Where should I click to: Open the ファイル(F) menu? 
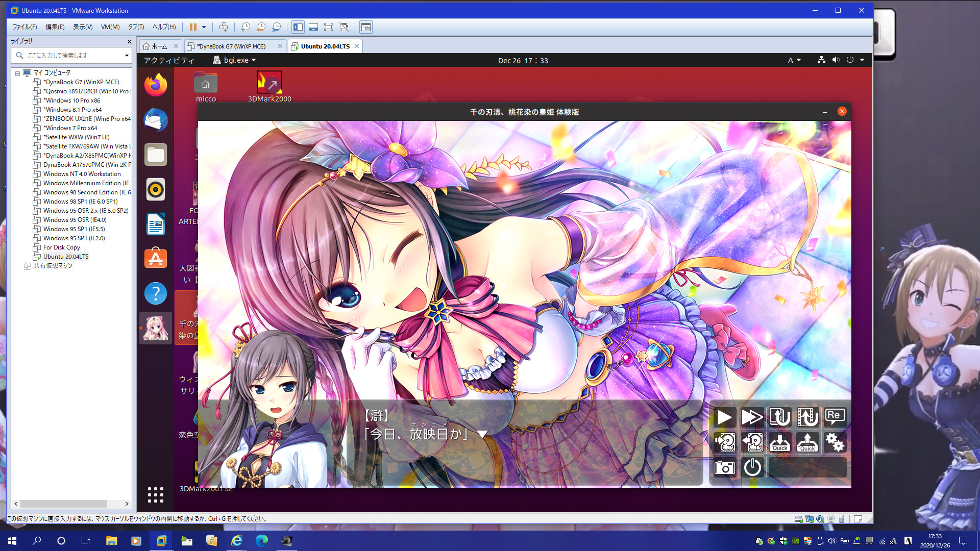click(x=24, y=27)
